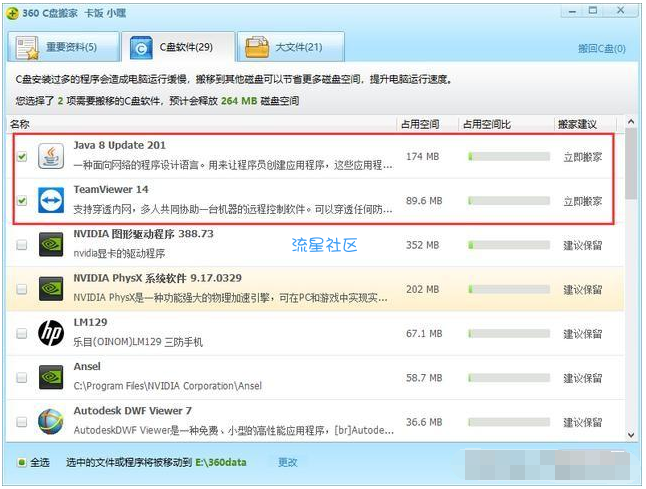Select the TeamViewer 14 title
Viewport: 646px width, 489px height.
111,190
